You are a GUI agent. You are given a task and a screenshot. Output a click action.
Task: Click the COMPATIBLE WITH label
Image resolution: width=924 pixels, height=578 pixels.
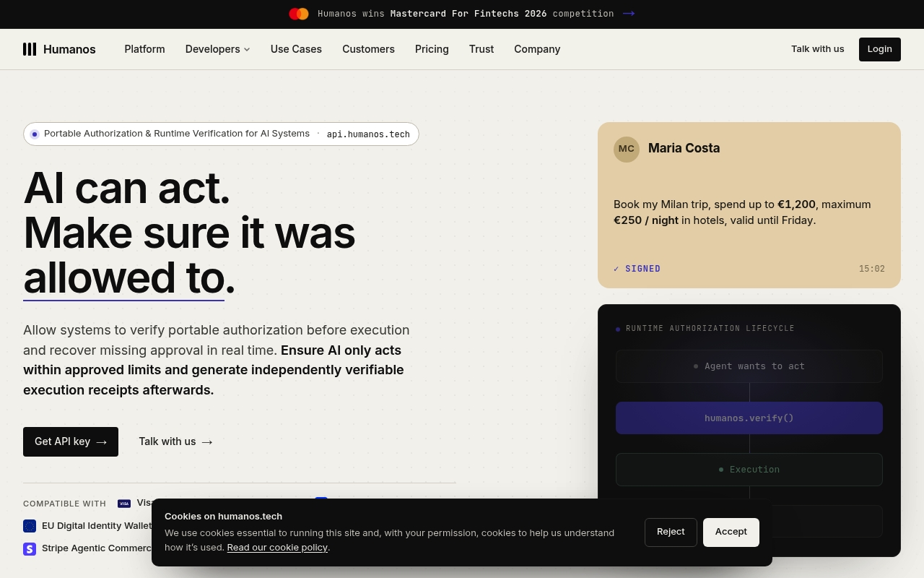tap(64, 504)
